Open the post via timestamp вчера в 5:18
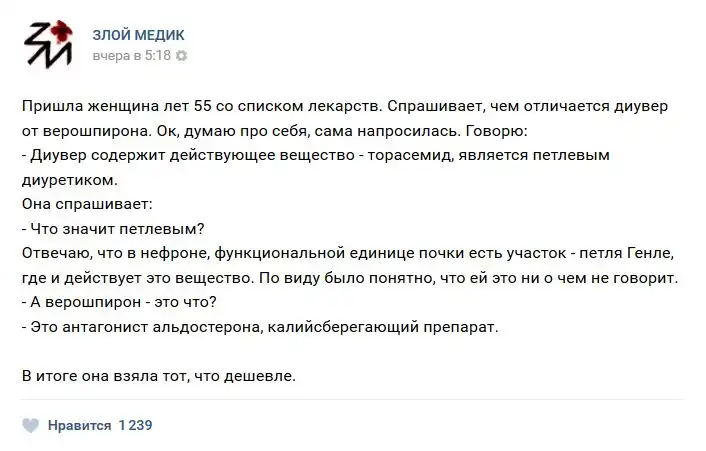The width and height of the screenshot is (706, 451). pyautogui.click(x=131, y=57)
